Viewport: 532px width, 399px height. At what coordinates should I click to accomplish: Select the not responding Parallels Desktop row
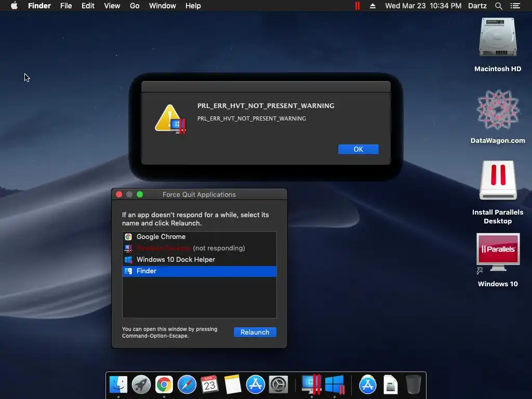tap(199, 248)
